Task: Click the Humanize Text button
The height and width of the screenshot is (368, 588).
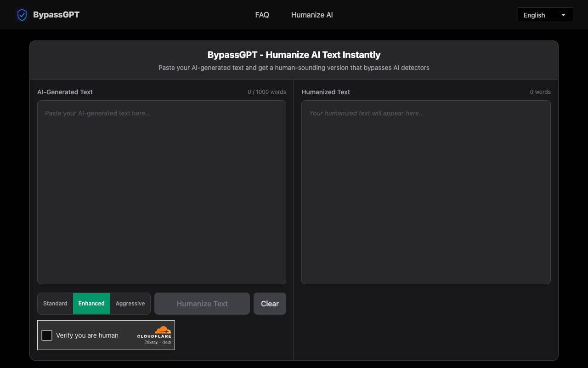Action: click(202, 304)
